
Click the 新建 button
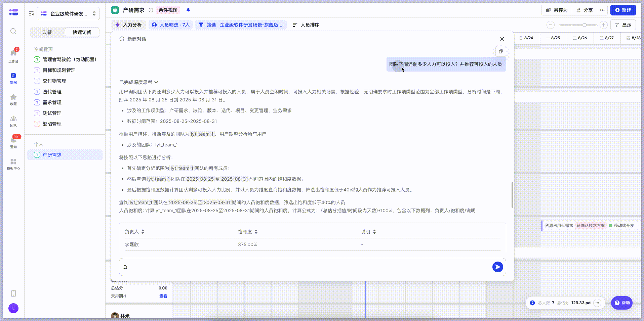[x=623, y=10]
